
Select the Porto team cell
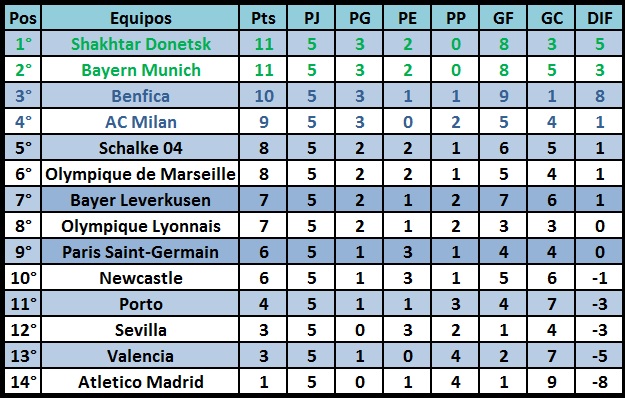pos(140,304)
